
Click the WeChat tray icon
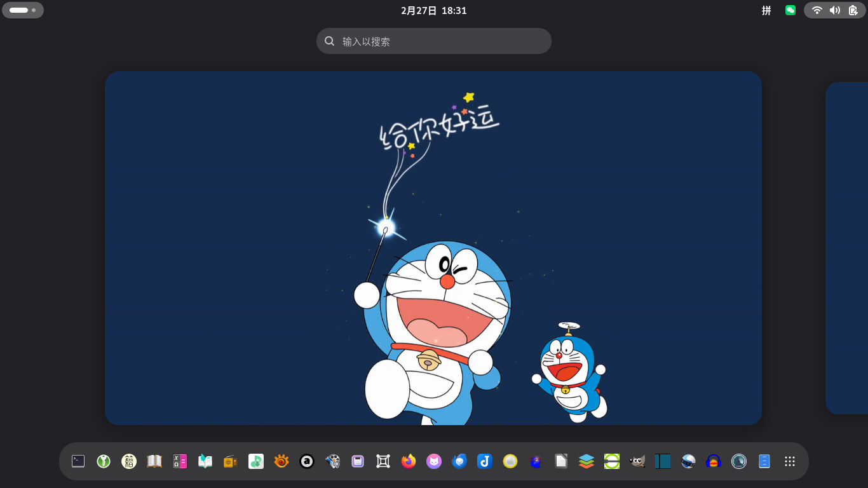click(x=790, y=10)
